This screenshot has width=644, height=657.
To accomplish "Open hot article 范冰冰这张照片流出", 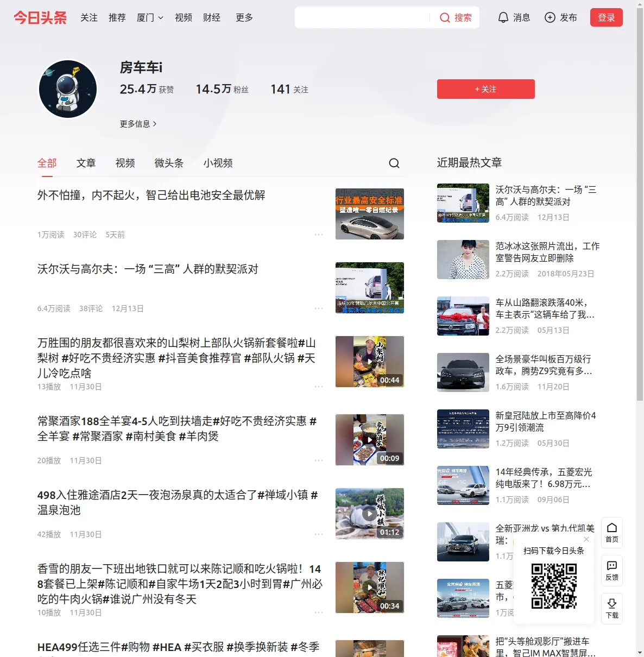I will pyautogui.click(x=548, y=252).
